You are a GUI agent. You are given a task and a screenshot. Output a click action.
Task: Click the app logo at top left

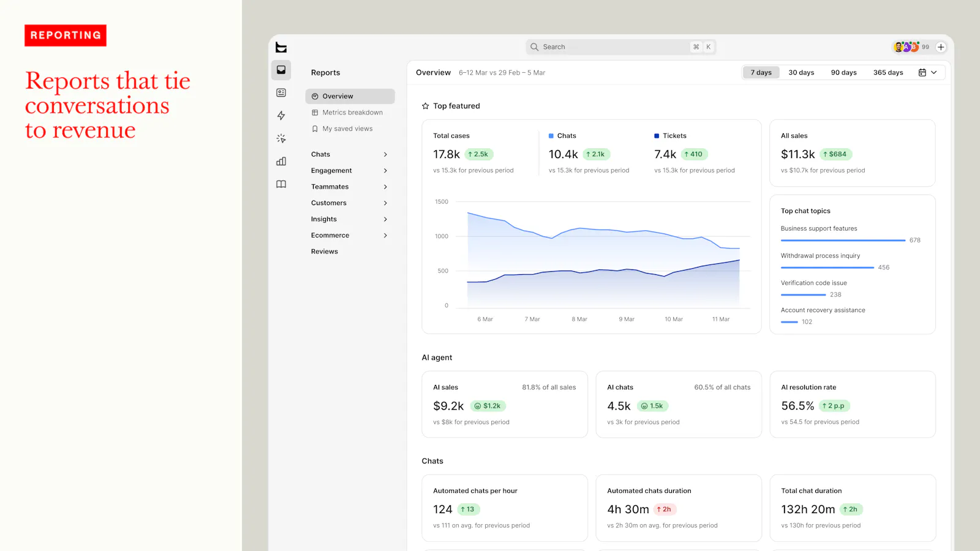click(281, 47)
